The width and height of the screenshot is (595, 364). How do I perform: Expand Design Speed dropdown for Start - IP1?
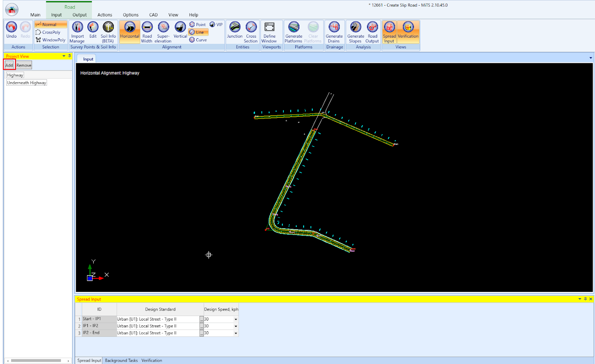235,319
